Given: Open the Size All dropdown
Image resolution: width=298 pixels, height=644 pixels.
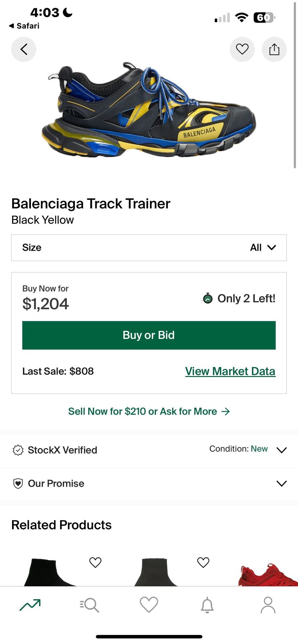Looking at the screenshot, I should click(149, 248).
